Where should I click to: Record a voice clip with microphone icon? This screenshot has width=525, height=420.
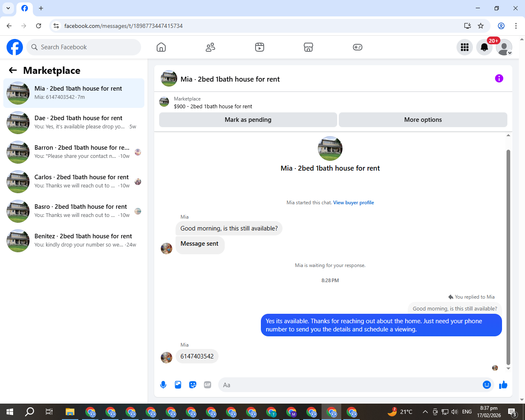[x=163, y=385]
